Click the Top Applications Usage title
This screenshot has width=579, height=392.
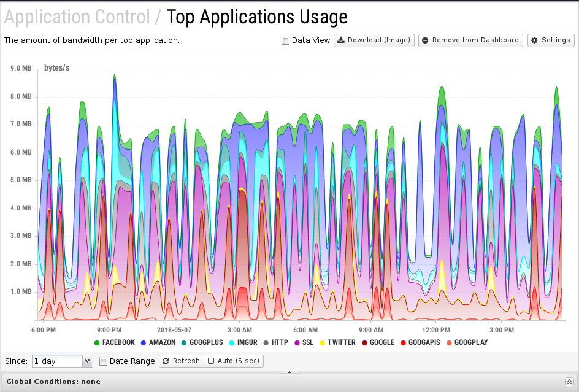pos(257,17)
